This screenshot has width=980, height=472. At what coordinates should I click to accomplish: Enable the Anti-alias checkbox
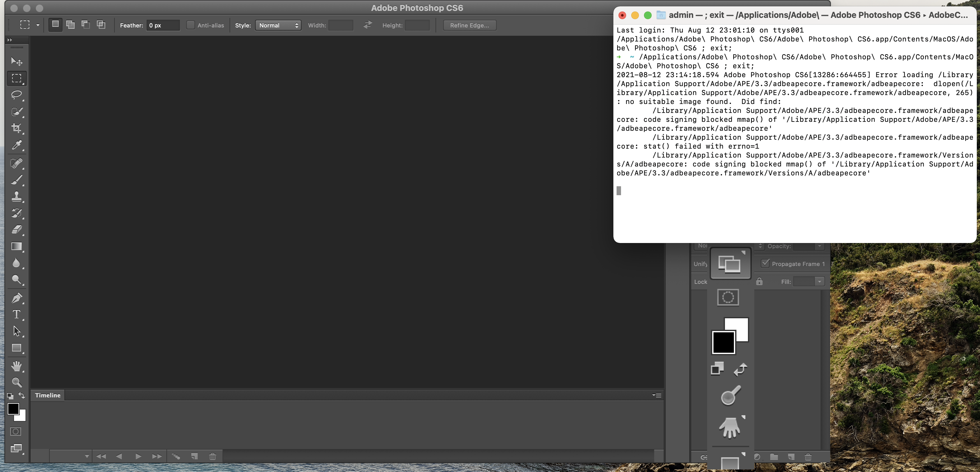pyautogui.click(x=191, y=25)
